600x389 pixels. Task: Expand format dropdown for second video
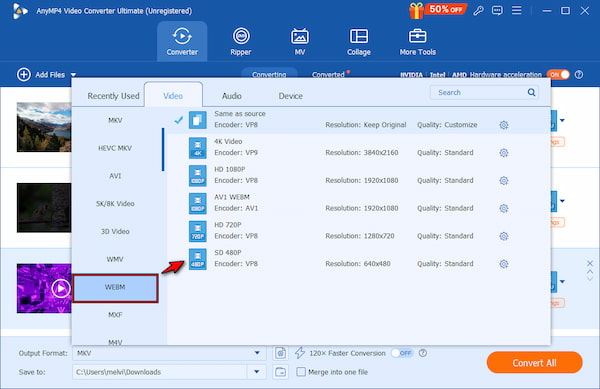click(562, 201)
